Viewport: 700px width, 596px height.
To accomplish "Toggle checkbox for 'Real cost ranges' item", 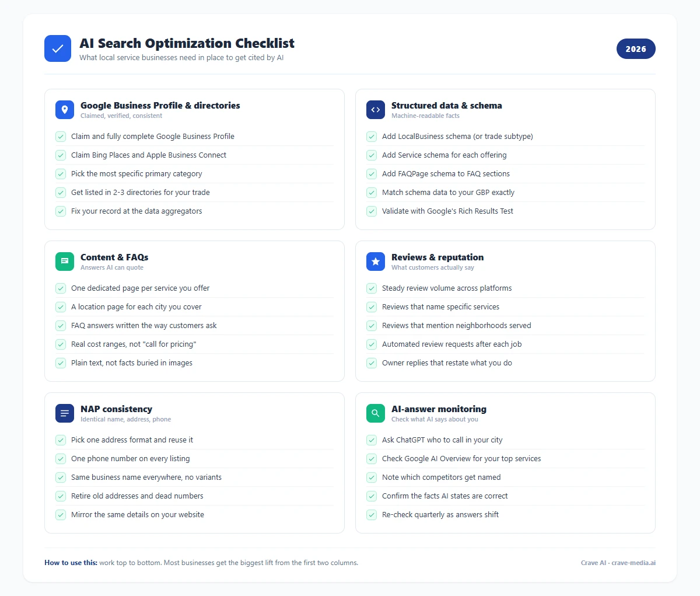I will [x=61, y=344].
